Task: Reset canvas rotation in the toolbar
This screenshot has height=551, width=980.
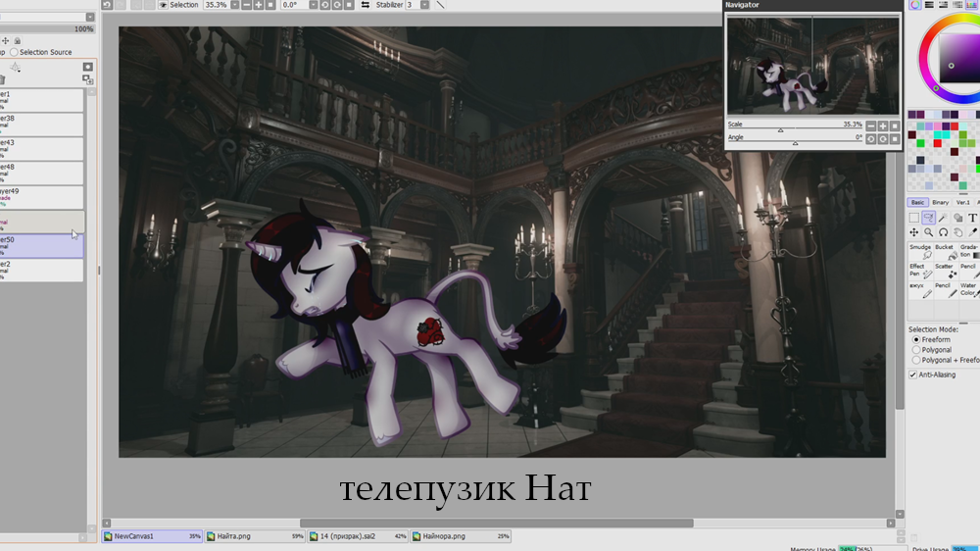Action: coord(349,4)
